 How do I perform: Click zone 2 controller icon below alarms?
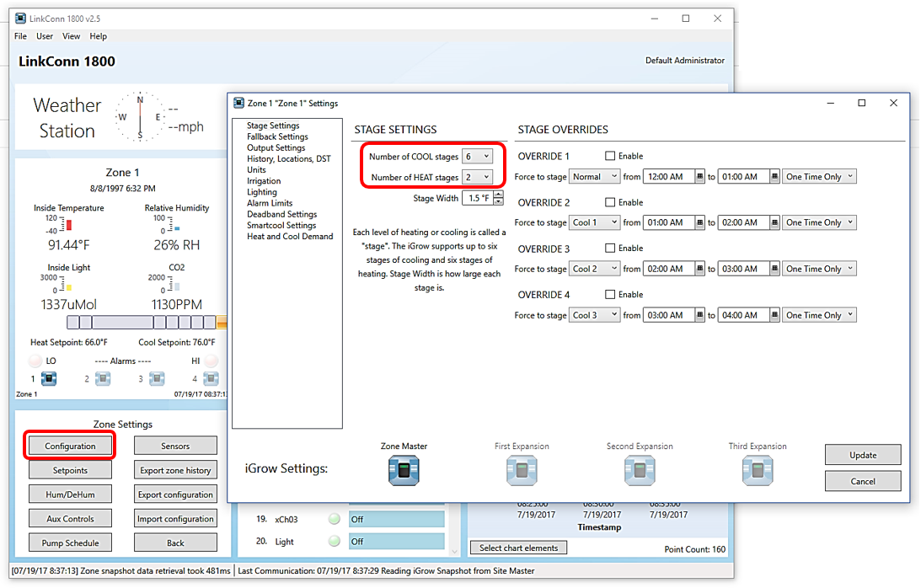coord(103,379)
